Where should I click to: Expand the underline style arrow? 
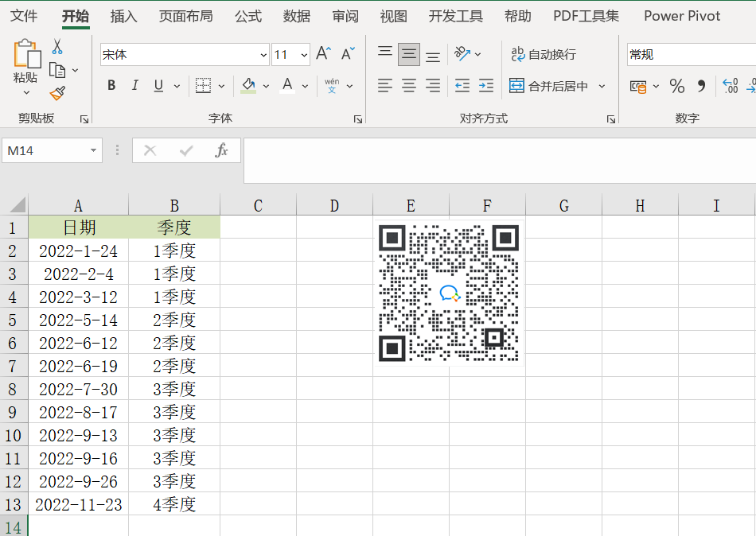pyautogui.click(x=177, y=86)
